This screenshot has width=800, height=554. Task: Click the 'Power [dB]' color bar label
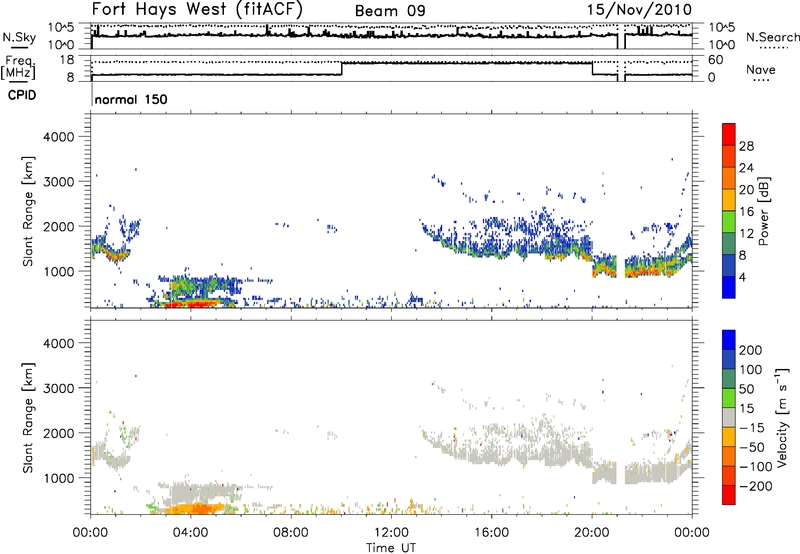[764, 211]
